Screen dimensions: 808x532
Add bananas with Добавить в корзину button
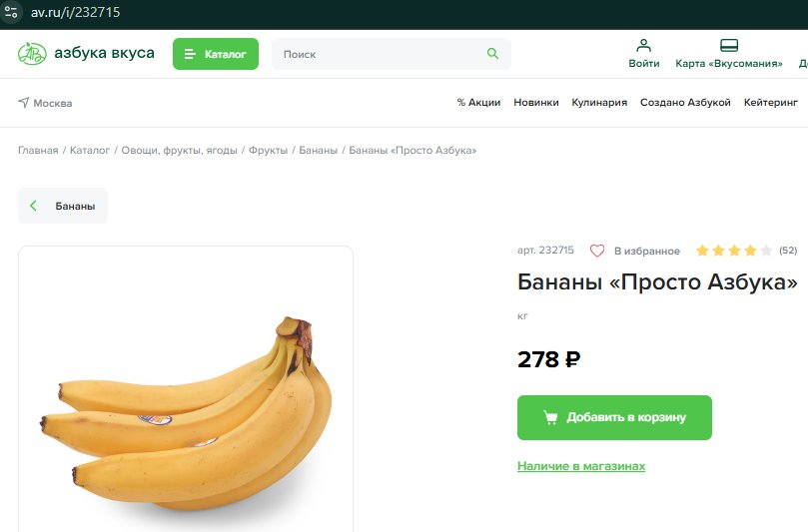coord(614,417)
